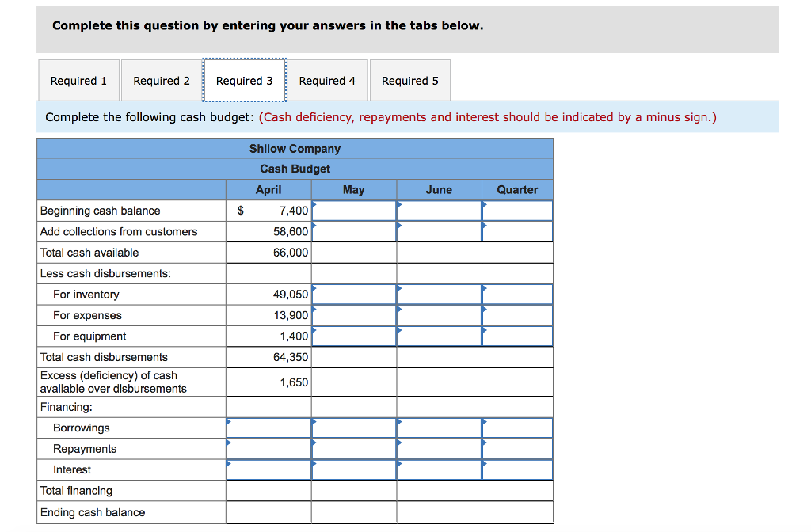Click May For expenses input cell
Viewport: 811px width, 532px height.
[x=354, y=315]
